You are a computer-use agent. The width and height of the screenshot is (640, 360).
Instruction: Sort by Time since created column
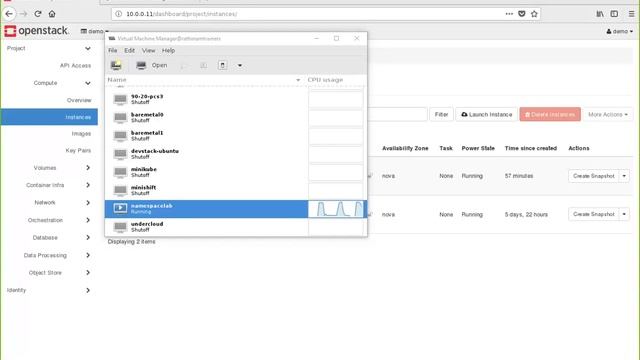click(x=531, y=148)
